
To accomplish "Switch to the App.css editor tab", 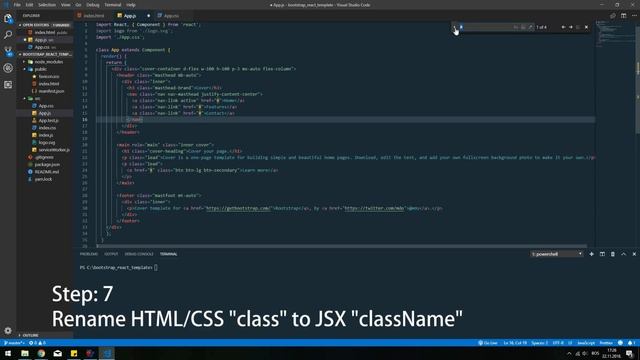I will 171,16.
